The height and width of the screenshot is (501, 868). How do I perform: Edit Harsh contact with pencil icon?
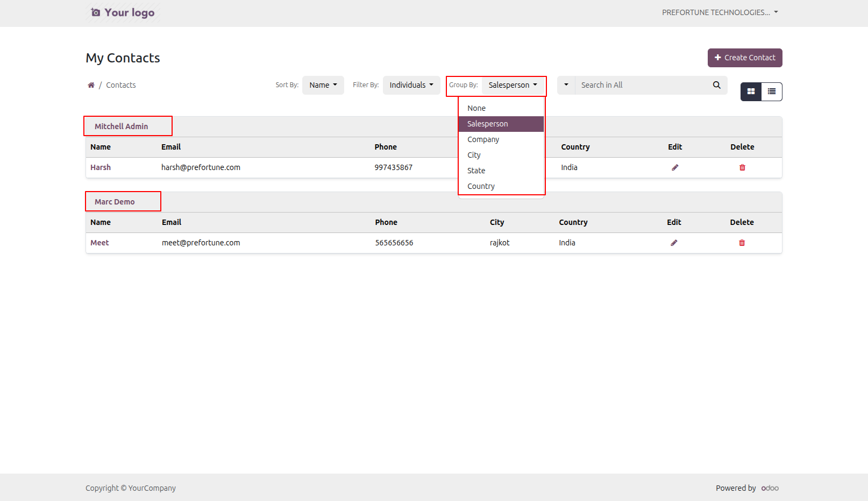tap(675, 167)
